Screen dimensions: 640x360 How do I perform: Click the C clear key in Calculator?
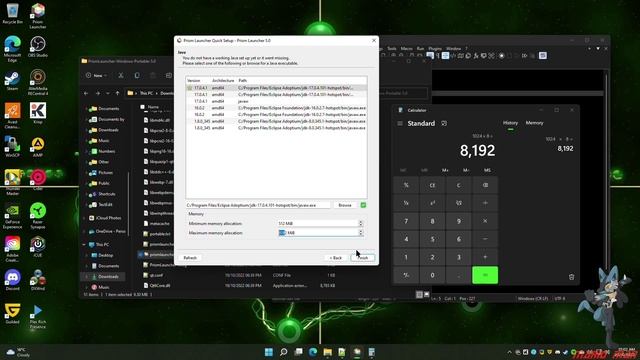pyautogui.click(x=458, y=185)
